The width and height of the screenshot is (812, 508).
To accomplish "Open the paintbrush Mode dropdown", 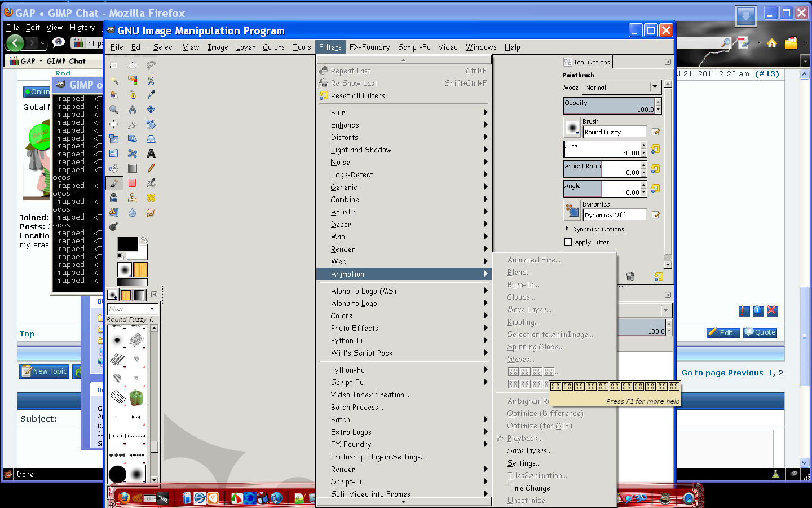I will pyautogui.click(x=621, y=87).
